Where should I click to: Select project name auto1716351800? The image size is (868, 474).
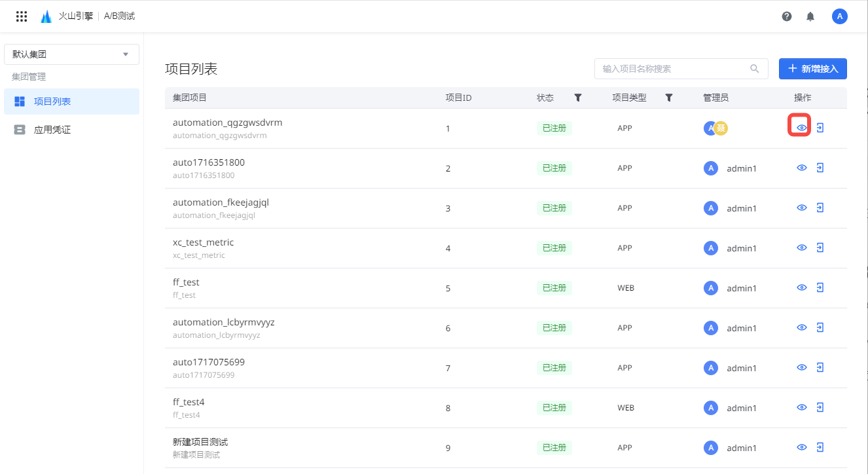(209, 162)
